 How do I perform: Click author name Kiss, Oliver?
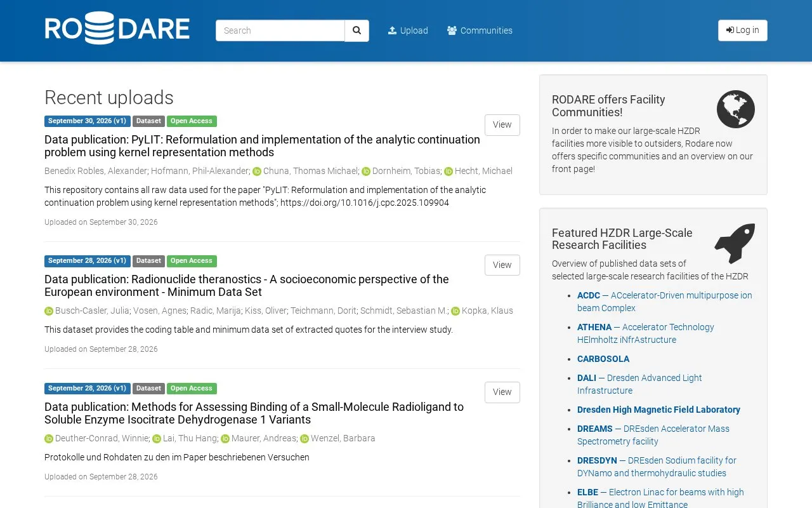click(x=266, y=311)
